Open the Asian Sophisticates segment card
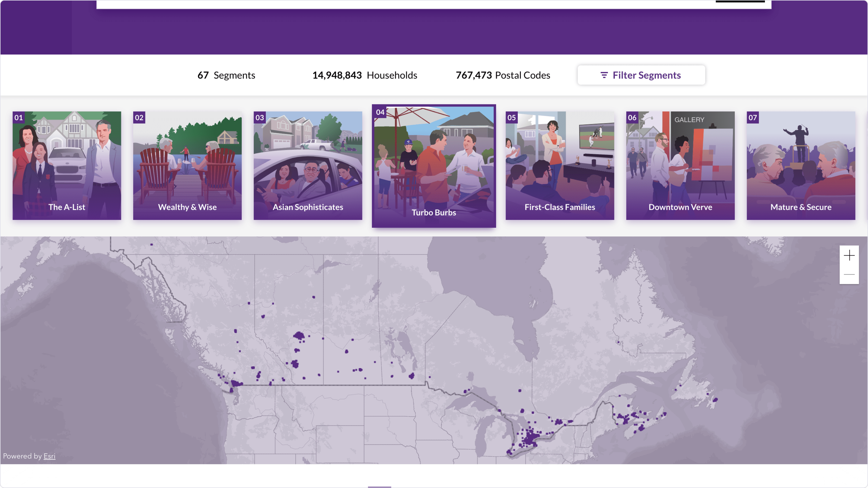 [x=308, y=165]
